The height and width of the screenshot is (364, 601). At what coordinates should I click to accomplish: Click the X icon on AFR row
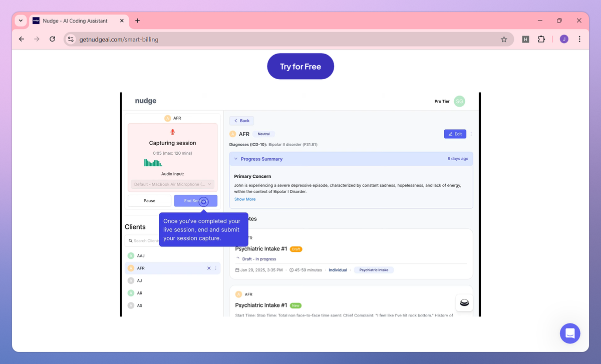[x=209, y=268]
